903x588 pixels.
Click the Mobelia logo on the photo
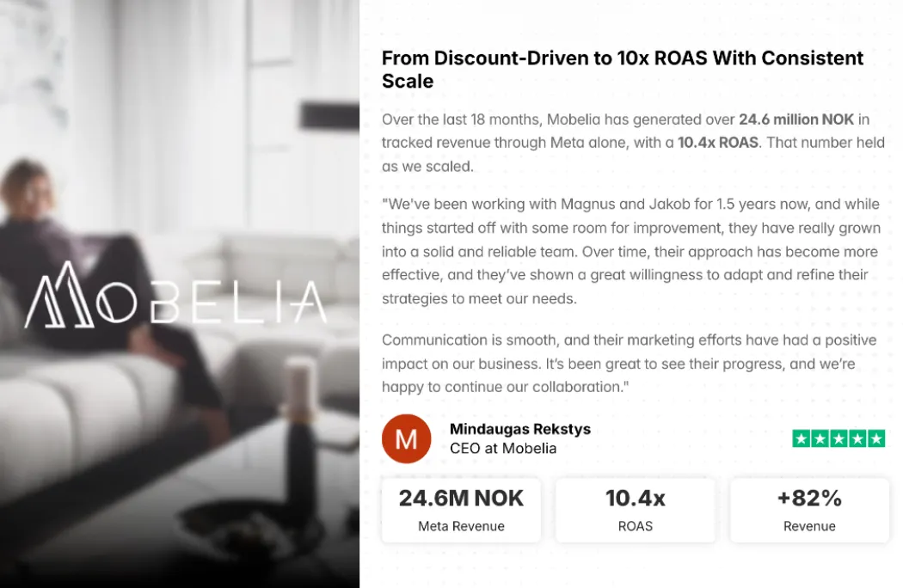pos(175,296)
